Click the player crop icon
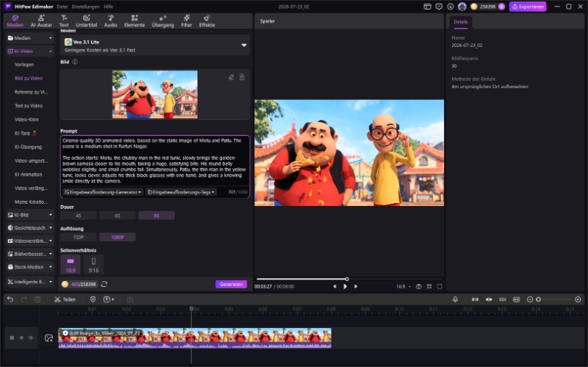Viewport: 588px width, 367px height. point(429,286)
